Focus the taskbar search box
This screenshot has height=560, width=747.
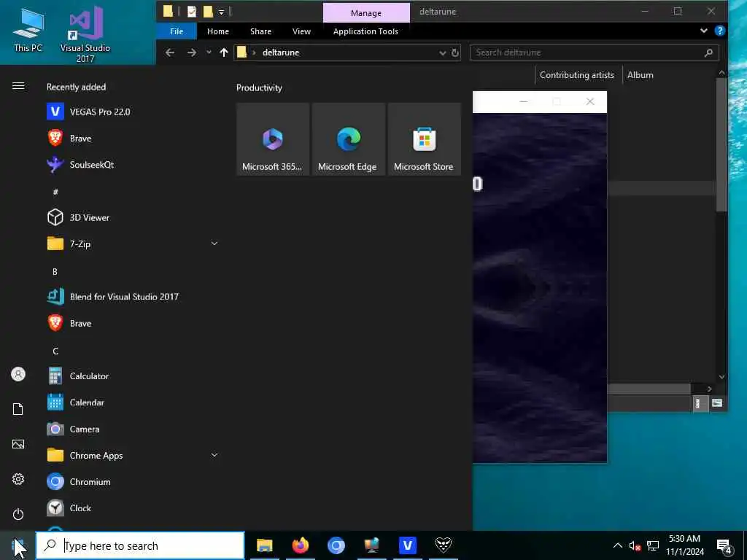click(x=140, y=545)
